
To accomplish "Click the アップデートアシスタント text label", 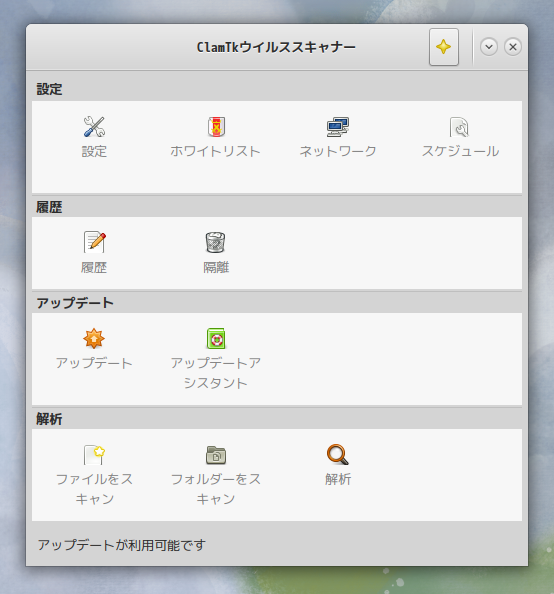I will pyautogui.click(x=216, y=373).
